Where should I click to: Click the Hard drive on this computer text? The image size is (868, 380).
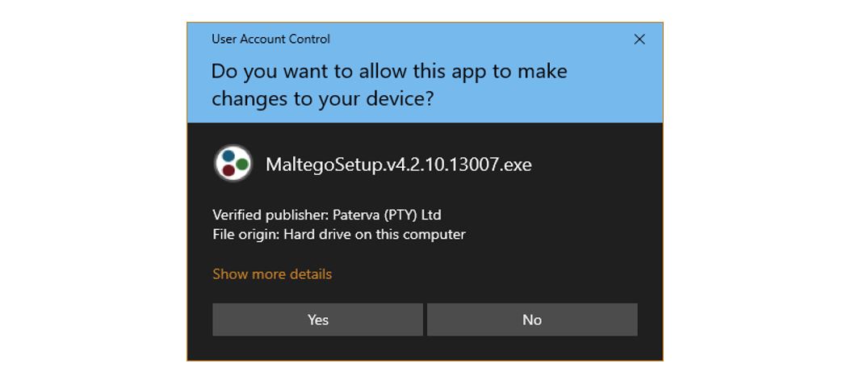375,234
